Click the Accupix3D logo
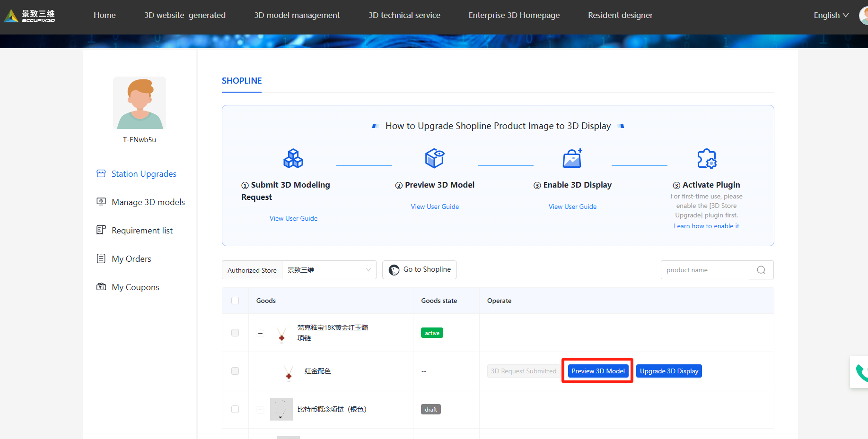This screenshot has width=868, height=439. point(29,16)
